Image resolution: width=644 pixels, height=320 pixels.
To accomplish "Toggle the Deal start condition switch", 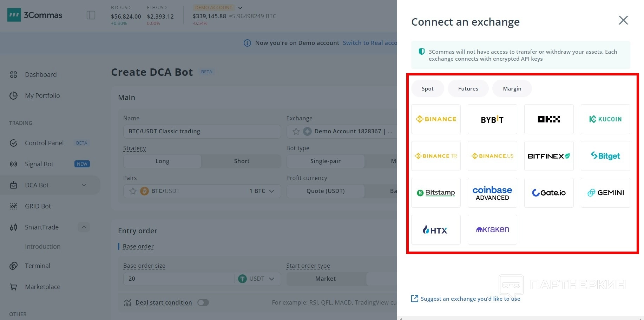I will (x=203, y=302).
